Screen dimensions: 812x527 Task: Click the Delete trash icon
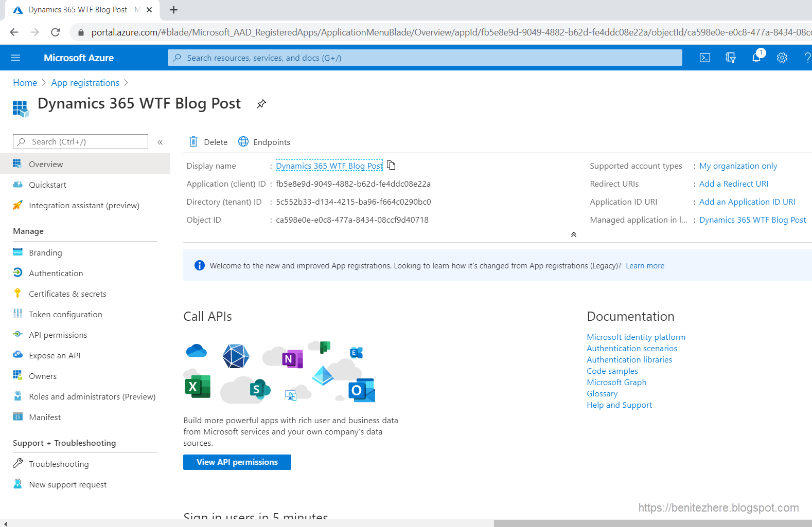pyautogui.click(x=193, y=141)
